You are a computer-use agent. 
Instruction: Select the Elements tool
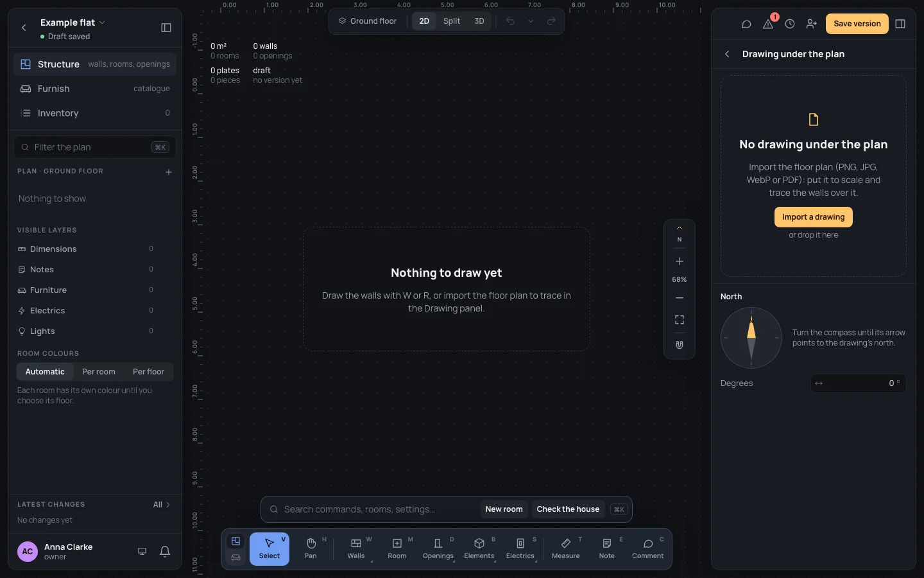coord(479,549)
